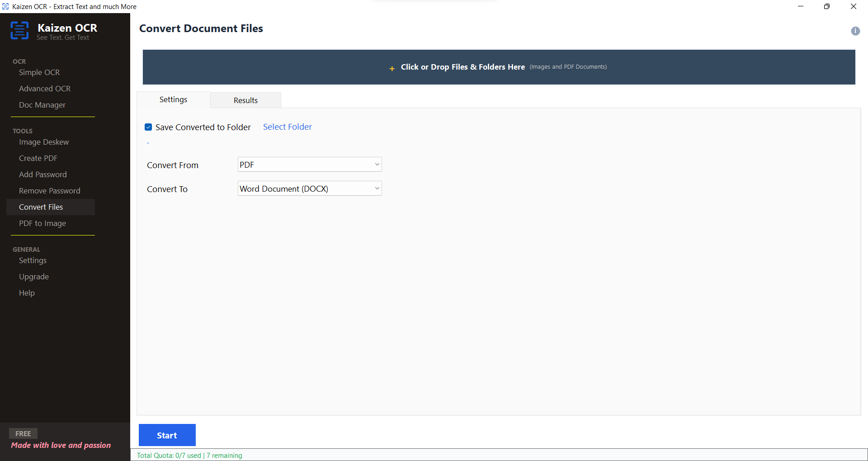Viewport: 868px width, 461px height.
Task: Open the Add Password tool
Action: coord(43,174)
